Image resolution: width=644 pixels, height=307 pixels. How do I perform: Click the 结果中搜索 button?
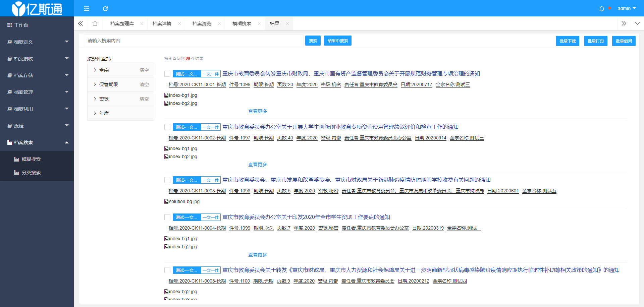(x=338, y=41)
